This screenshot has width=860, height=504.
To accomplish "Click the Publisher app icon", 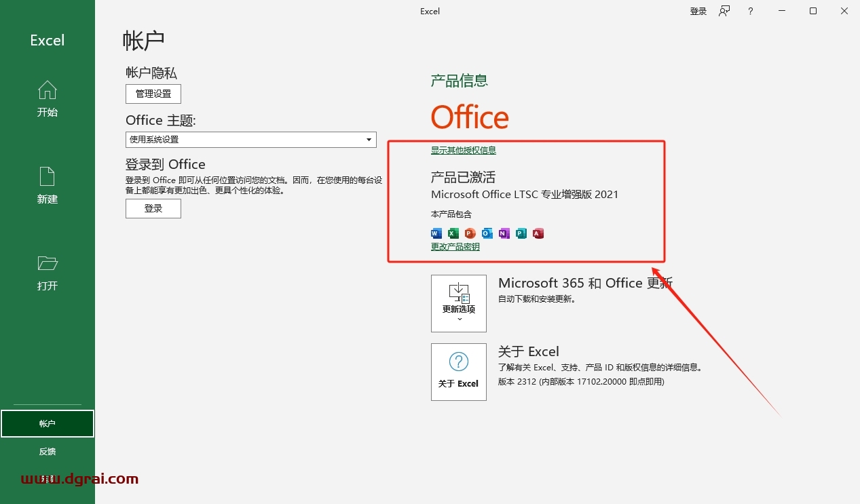I will click(x=521, y=233).
